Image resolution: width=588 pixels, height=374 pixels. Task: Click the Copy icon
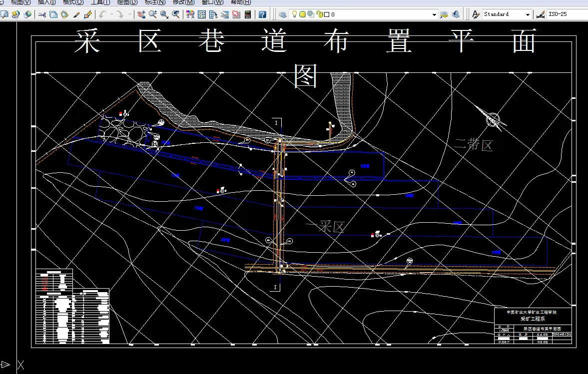(53, 14)
